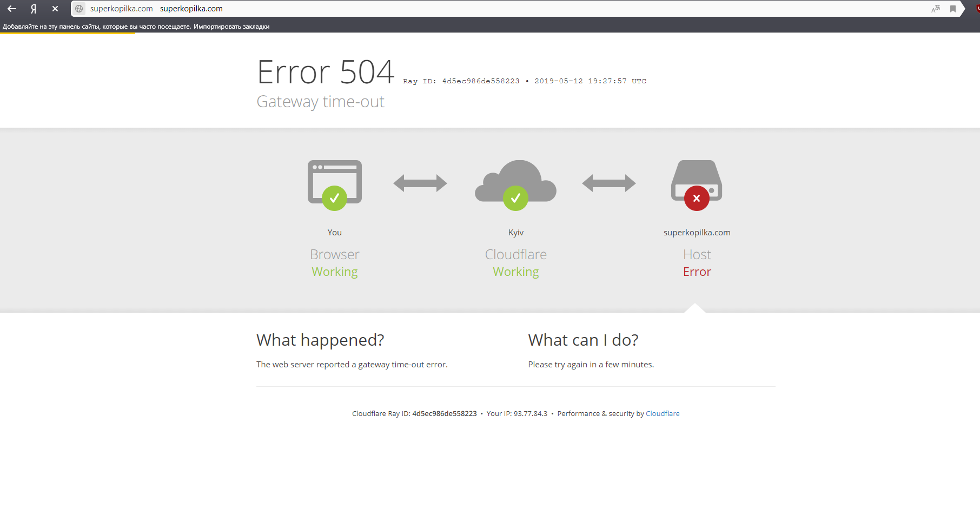The width and height of the screenshot is (980, 508).
Task: Click the globe site info icon
Action: click(x=79, y=9)
